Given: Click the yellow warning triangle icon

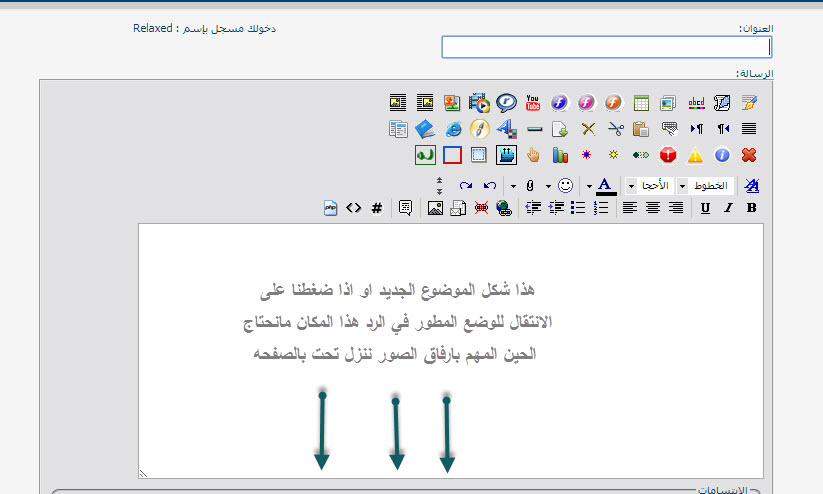Looking at the screenshot, I should coord(695,155).
